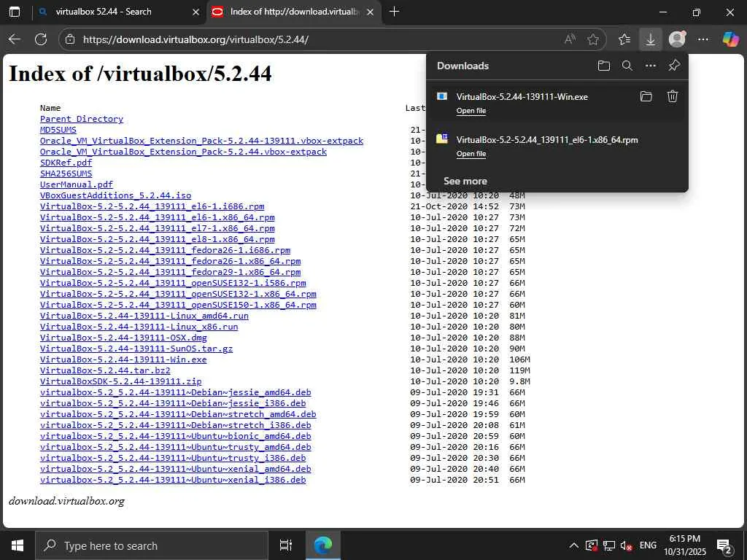Select the Index of download.virtualbox tab
Viewport: 747px width, 560px height.
(293, 12)
